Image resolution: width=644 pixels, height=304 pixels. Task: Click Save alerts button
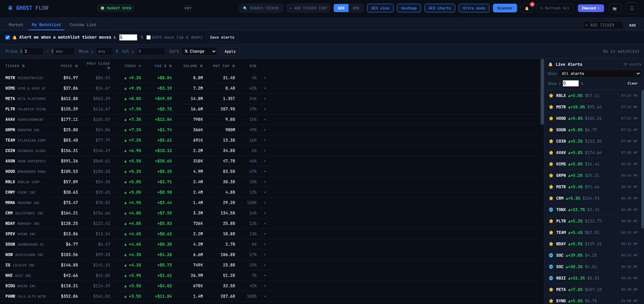222,38
